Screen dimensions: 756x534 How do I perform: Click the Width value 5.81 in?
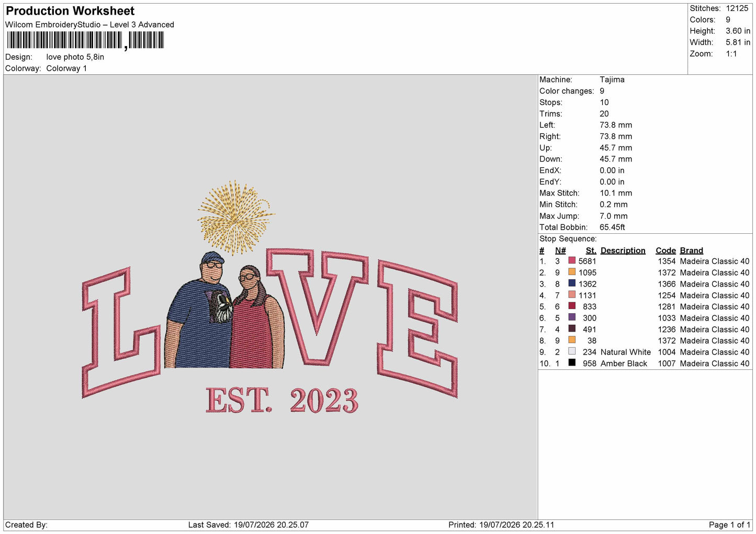738,42
